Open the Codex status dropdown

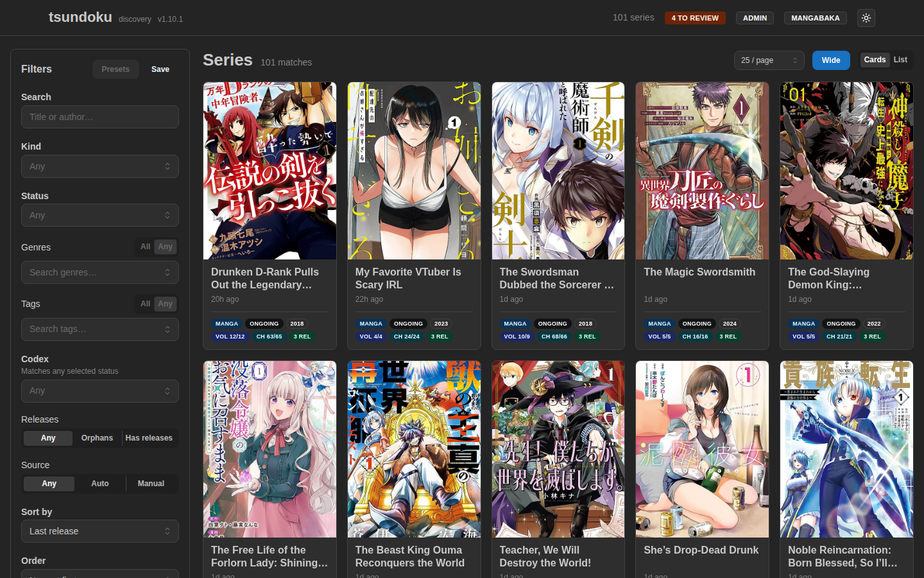click(100, 390)
